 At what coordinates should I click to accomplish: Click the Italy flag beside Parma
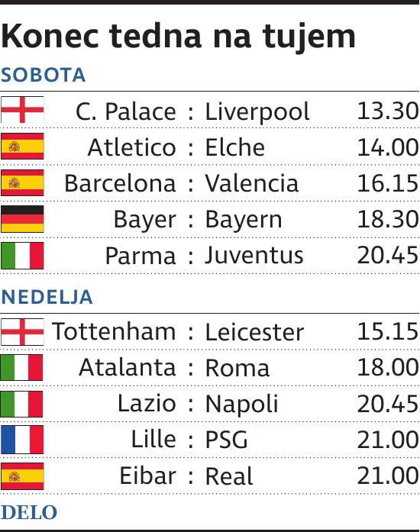22,256
